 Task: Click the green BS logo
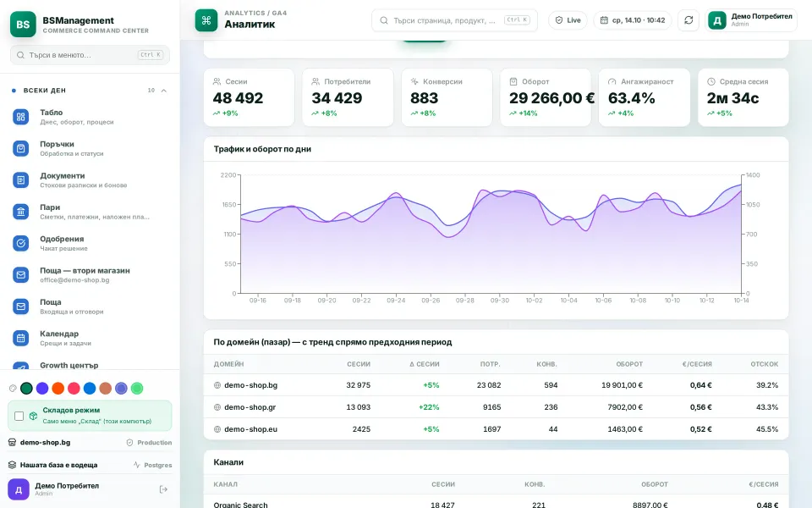(x=23, y=25)
